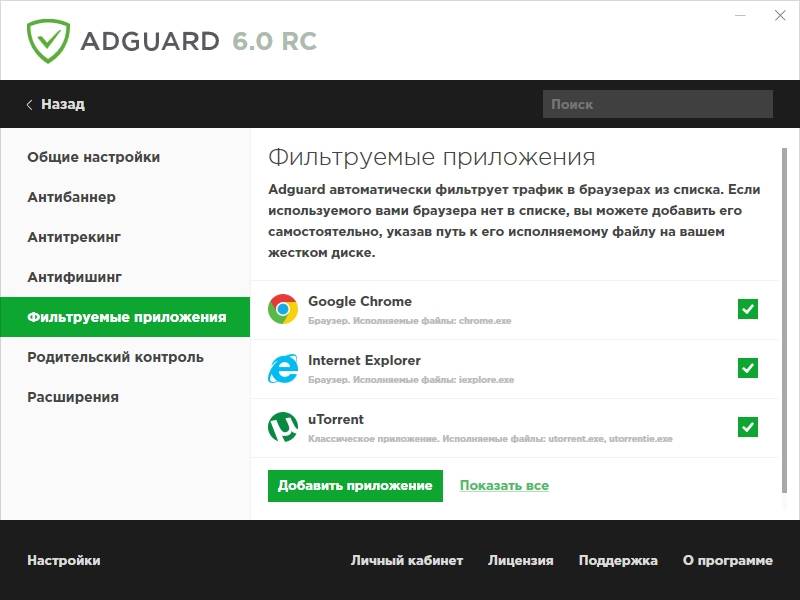Open Настройки in the footer
800x600 pixels.
(64, 560)
